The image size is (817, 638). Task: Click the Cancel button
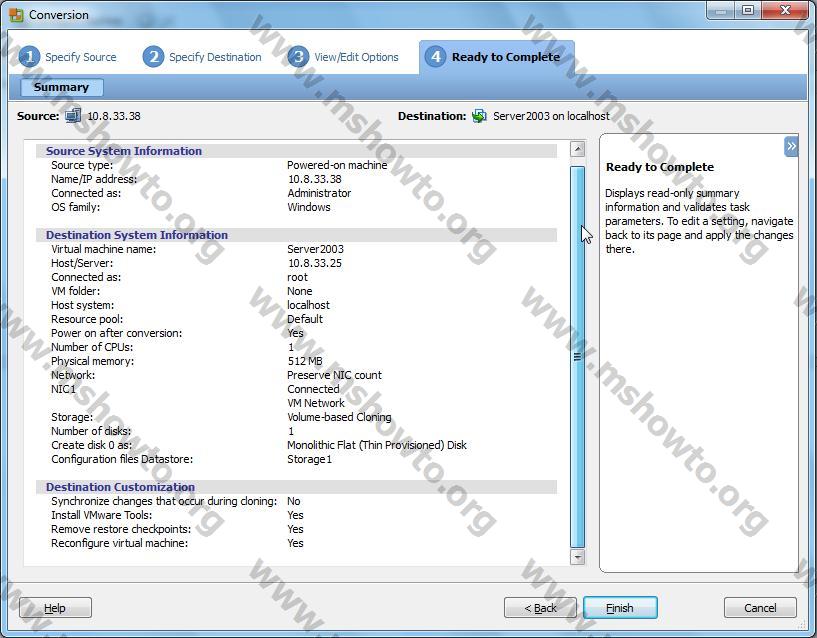[x=760, y=608]
